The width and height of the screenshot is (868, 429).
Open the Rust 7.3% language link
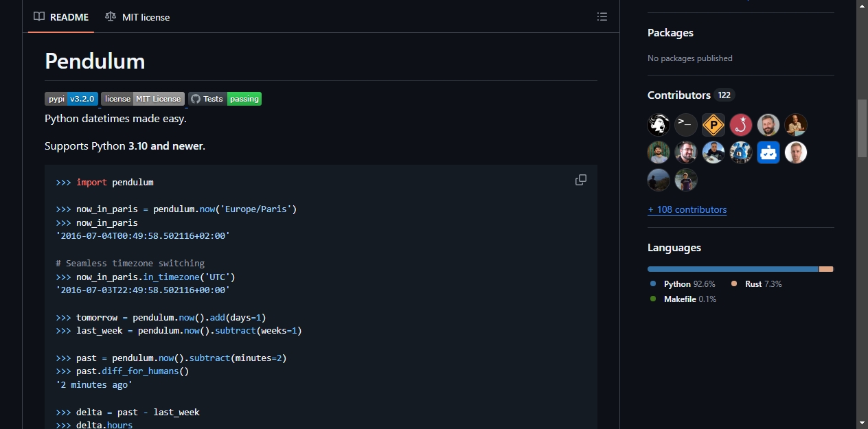(757, 283)
